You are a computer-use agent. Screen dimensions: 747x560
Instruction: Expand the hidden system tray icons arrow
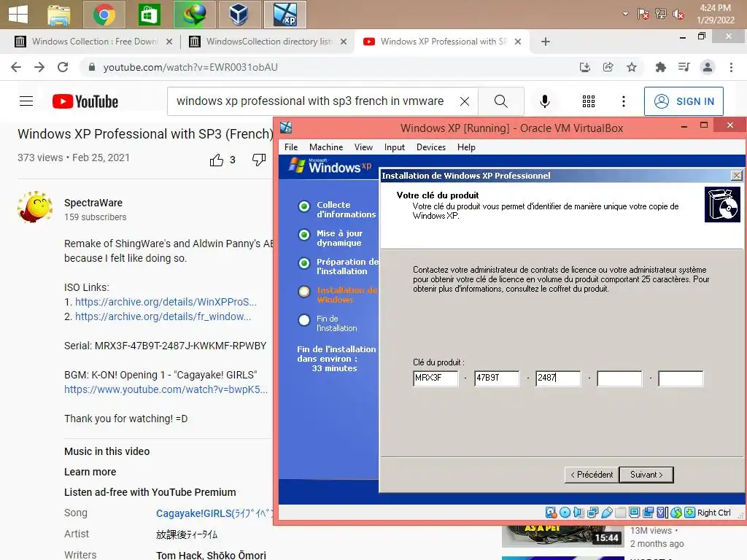click(x=625, y=15)
